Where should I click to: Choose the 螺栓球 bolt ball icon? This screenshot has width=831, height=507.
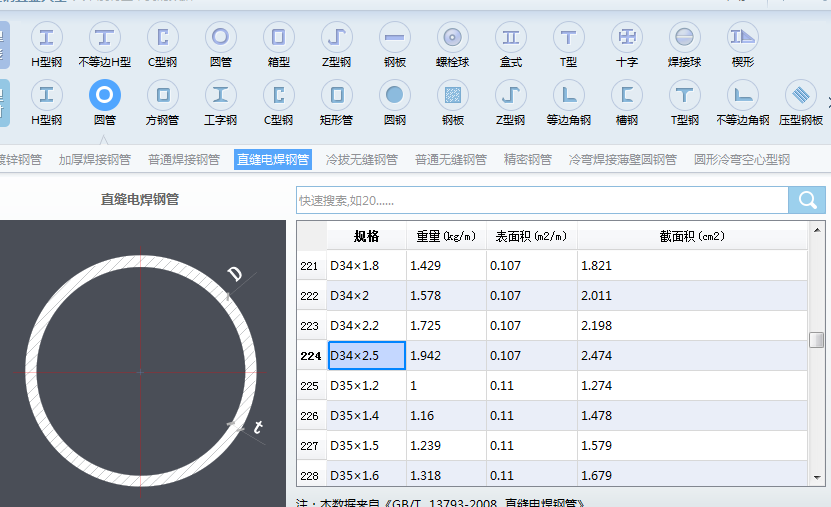tap(453, 37)
